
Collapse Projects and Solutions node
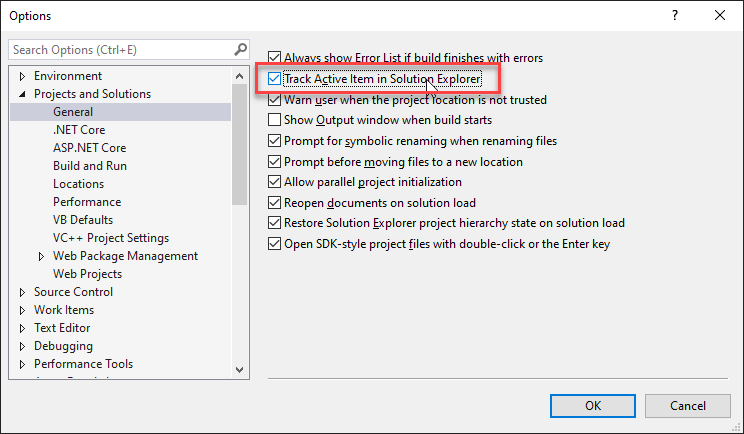23,94
